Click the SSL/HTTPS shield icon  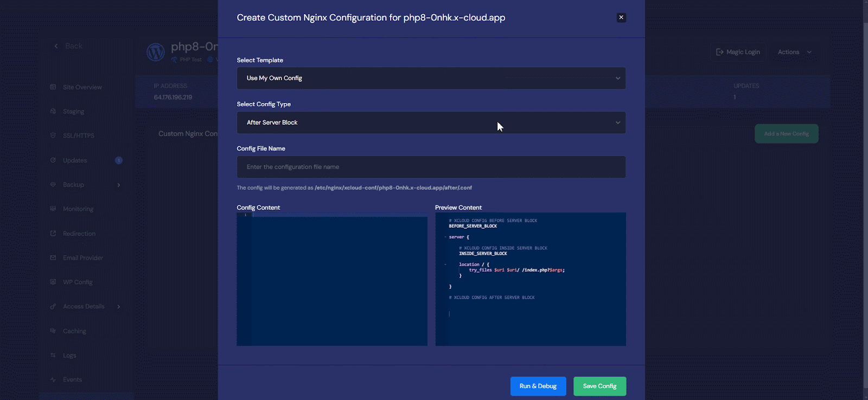tap(53, 136)
